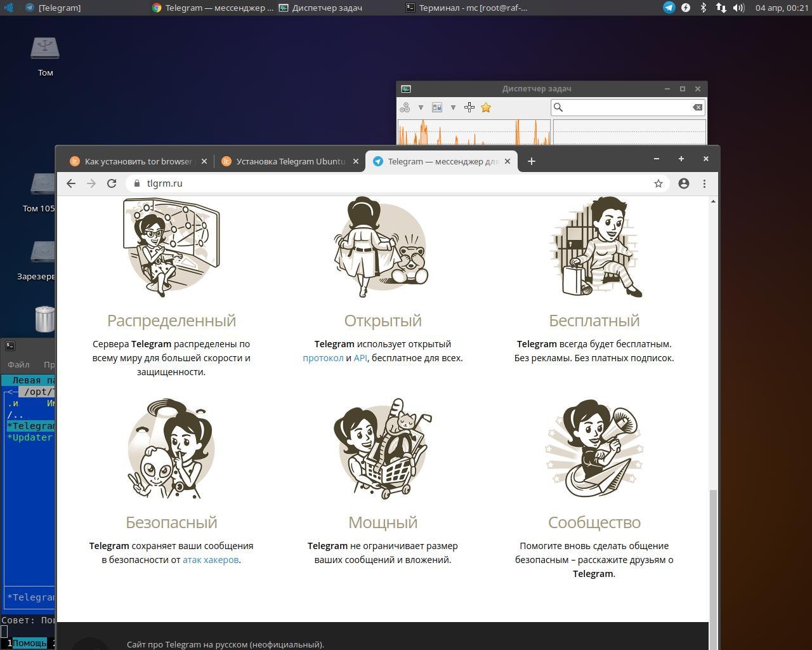Click the 'Безопасный' heading
The height and width of the screenshot is (650, 812).
[x=171, y=522]
